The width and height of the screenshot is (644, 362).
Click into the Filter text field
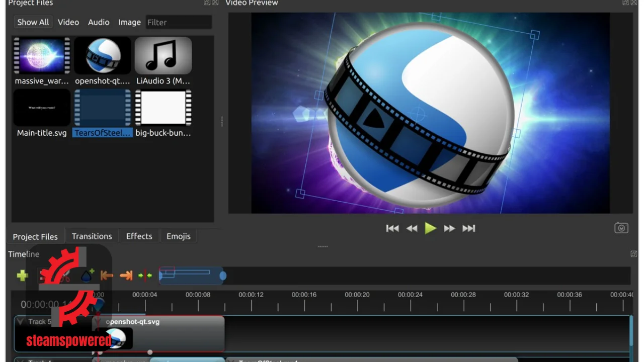click(179, 22)
